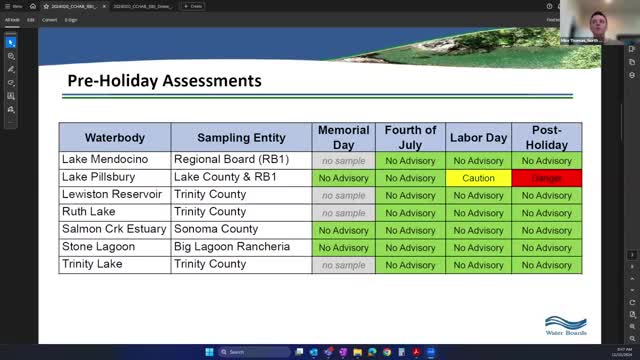
Task: Click the Sonoma County cell
Action: pos(241,229)
